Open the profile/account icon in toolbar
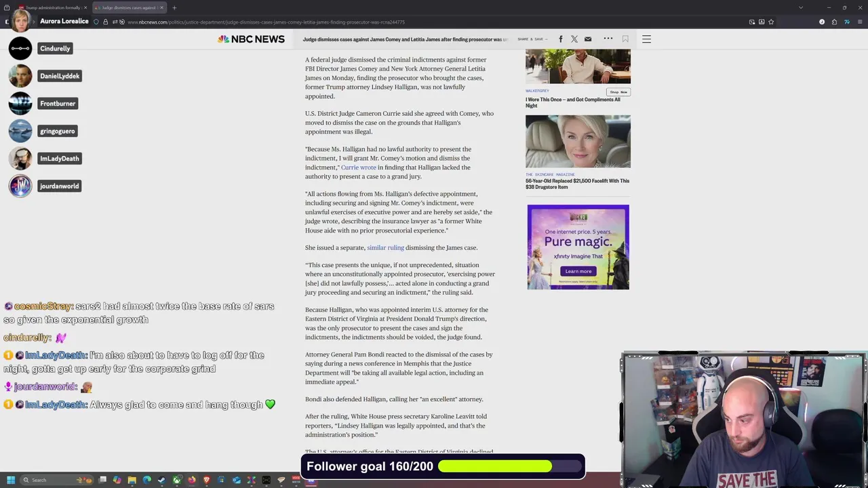The image size is (868, 488). coord(822,22)
